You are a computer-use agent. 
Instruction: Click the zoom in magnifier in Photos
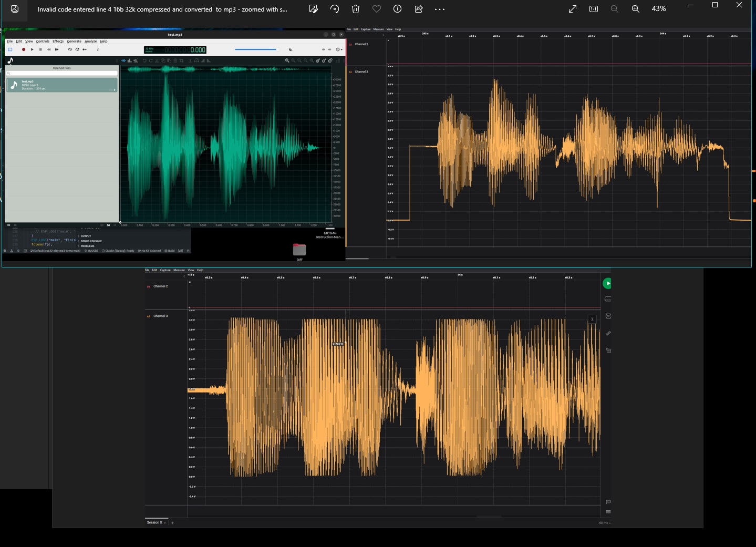[x=636, y=9]
